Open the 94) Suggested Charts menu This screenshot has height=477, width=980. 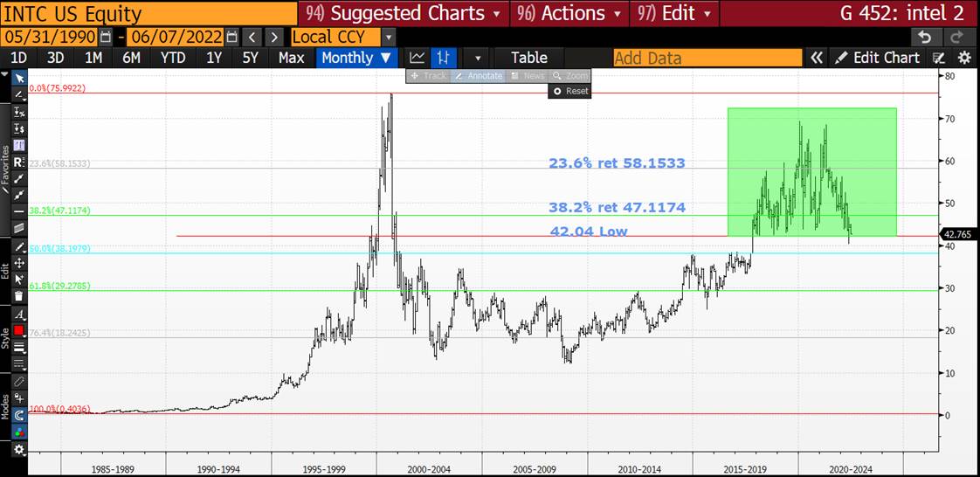click(404, 13)
